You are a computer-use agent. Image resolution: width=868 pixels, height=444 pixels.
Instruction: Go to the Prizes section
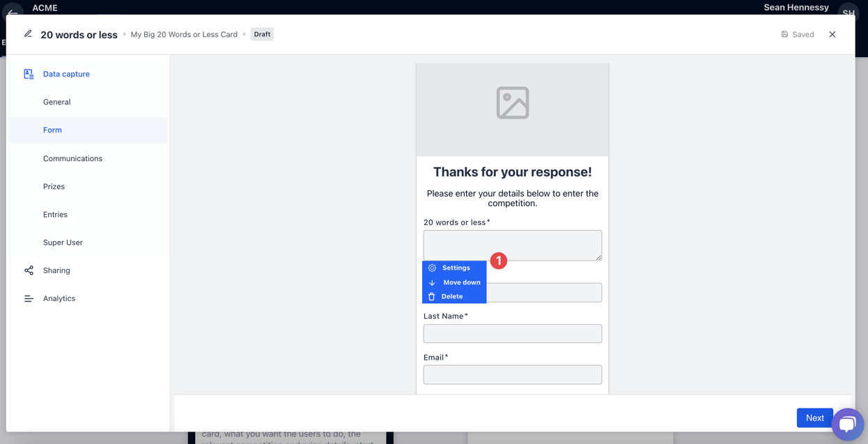pos(54,186)
